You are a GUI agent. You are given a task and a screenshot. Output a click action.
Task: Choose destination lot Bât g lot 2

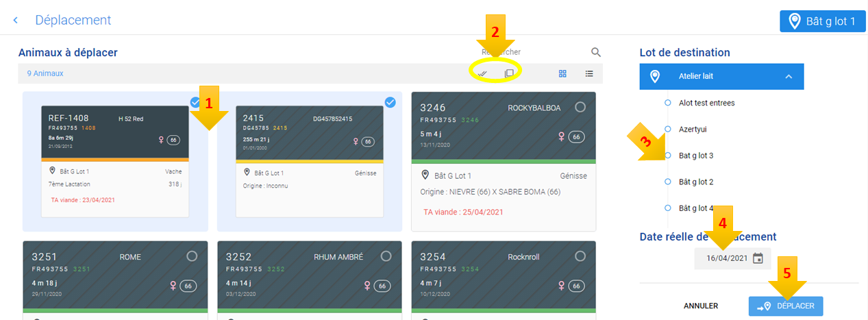pos(696,182)
